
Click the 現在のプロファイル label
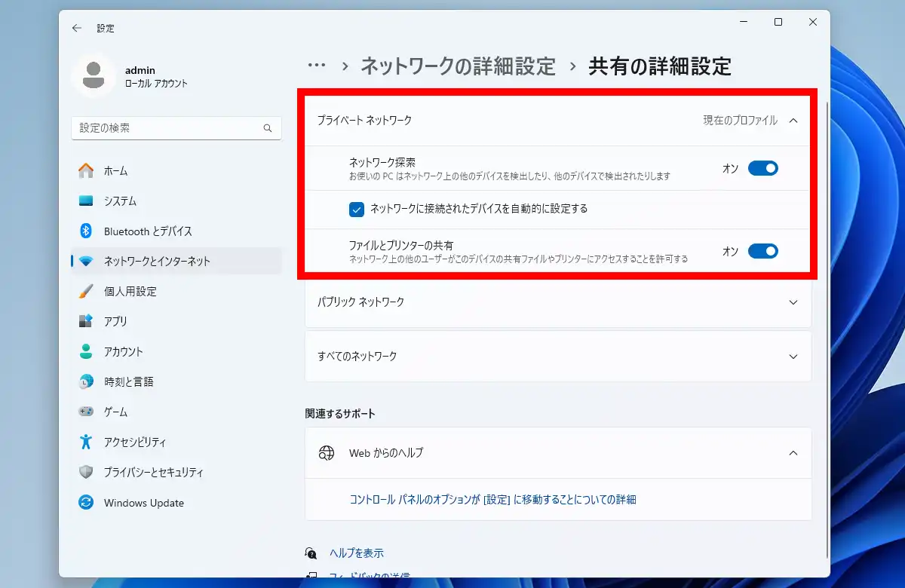[741, 120]
